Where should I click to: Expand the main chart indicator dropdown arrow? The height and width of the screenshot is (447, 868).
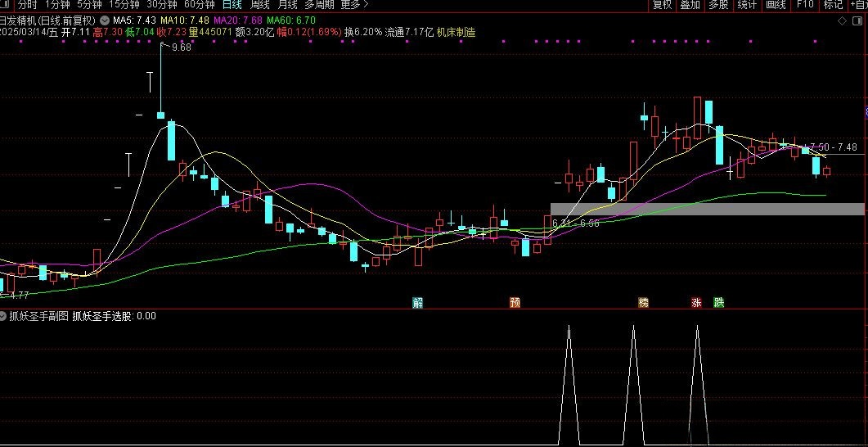104,20
